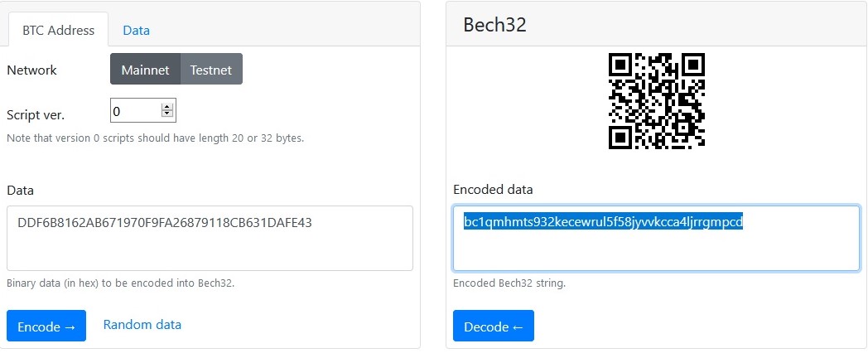Decrease script version with down arrow
This screenshot has height=358, width=868.
pos(167,114)
